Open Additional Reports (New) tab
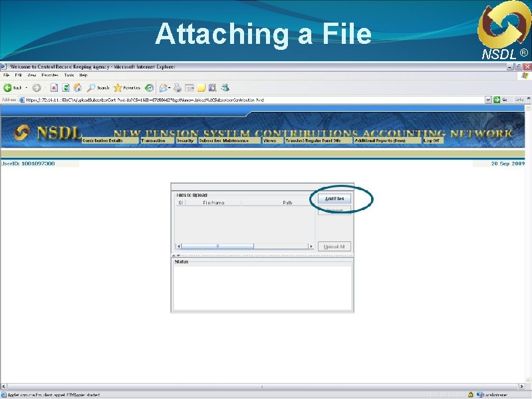This screenshot has height=399, width=532. point(387,140)
